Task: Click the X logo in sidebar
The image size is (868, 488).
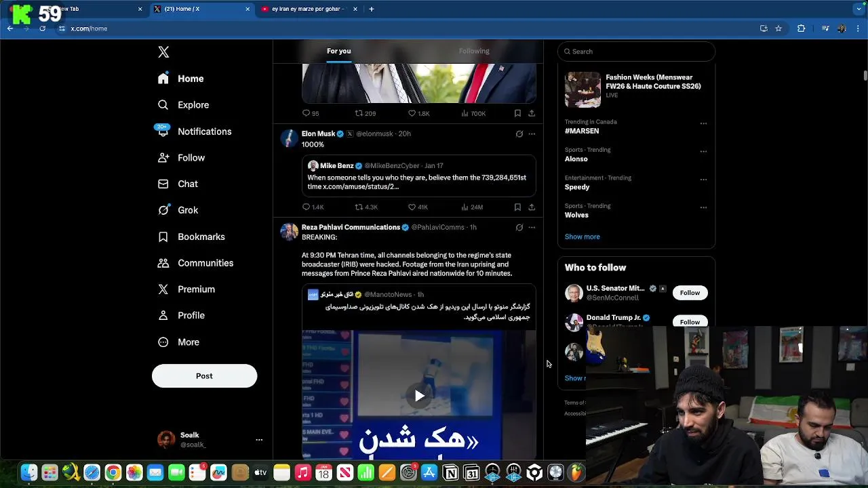Action: (x=163, y=52)
